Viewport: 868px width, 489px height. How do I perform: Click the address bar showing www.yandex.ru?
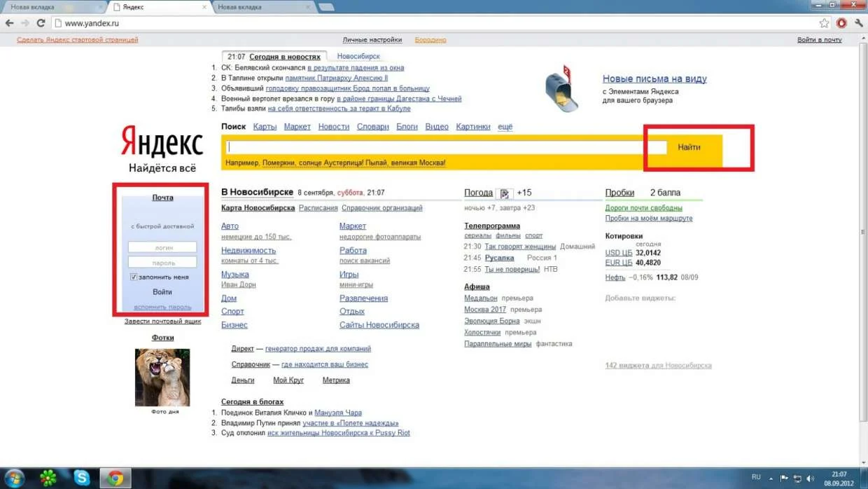tap(434, 23)
